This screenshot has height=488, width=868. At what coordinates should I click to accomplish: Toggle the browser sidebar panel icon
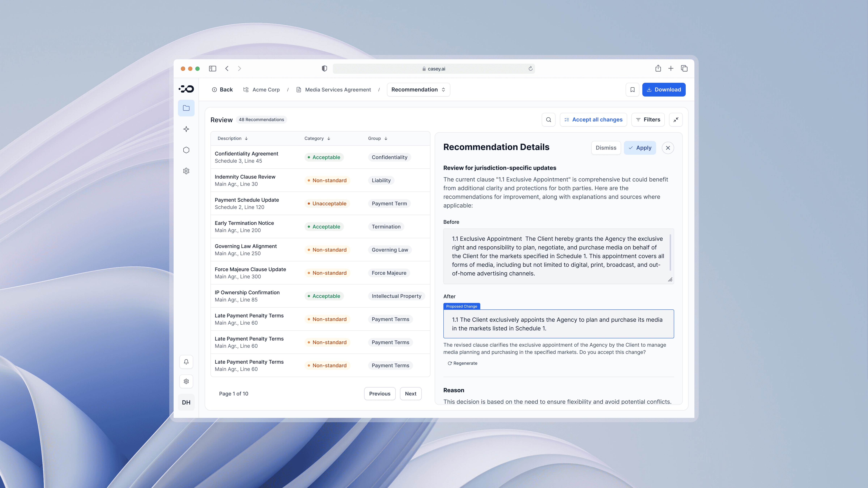click(212, 68)
